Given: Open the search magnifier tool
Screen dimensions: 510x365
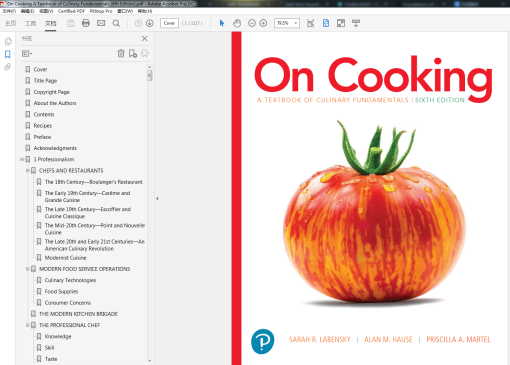Looking at the screenshot, I should click(116, 23).
